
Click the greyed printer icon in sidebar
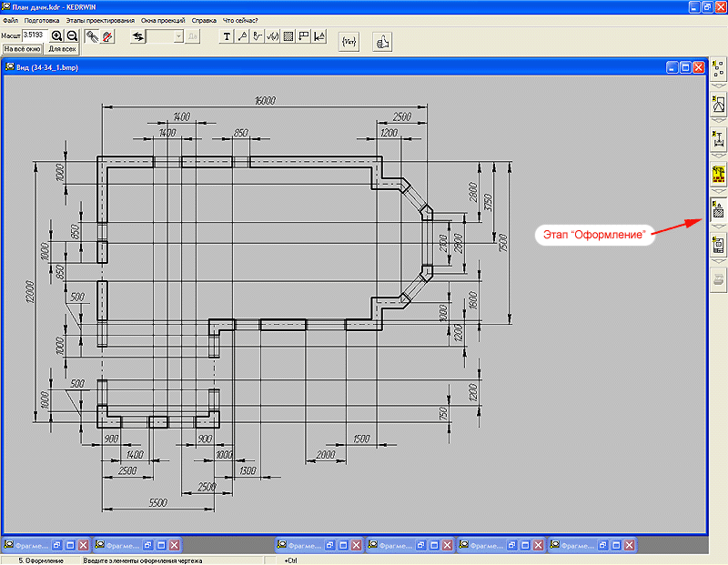pos(718,279)
